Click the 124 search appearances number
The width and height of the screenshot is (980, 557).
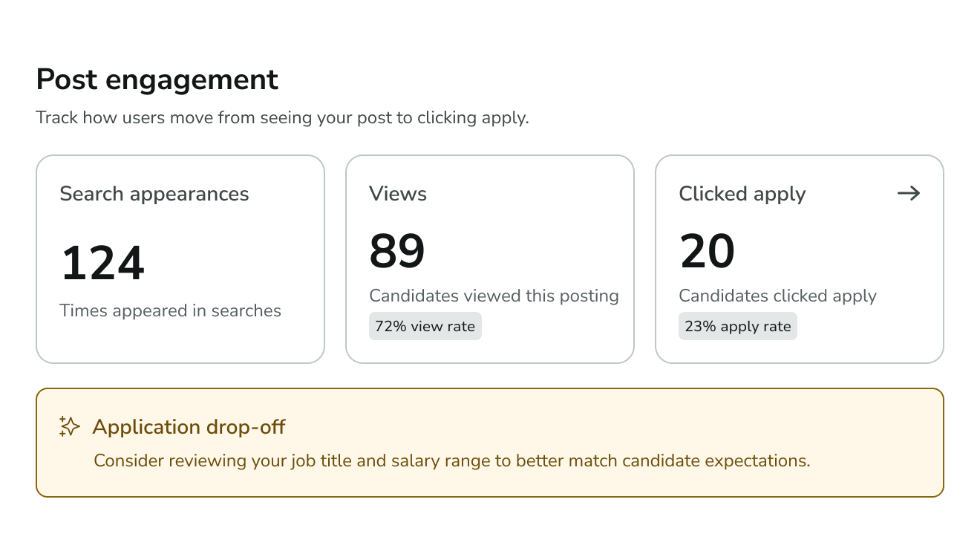(102, 264)
